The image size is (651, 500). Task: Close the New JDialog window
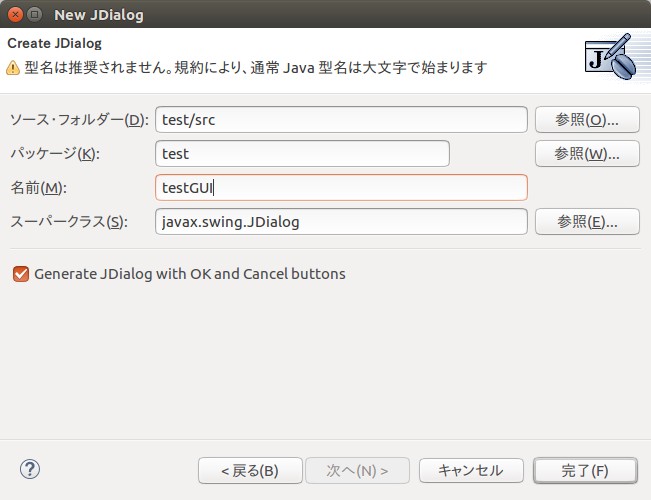[15, 15]
